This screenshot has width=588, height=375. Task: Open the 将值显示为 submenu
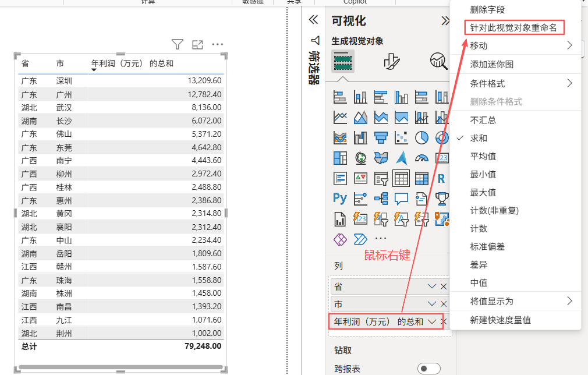pyautogui.click(x=516, y=301)
